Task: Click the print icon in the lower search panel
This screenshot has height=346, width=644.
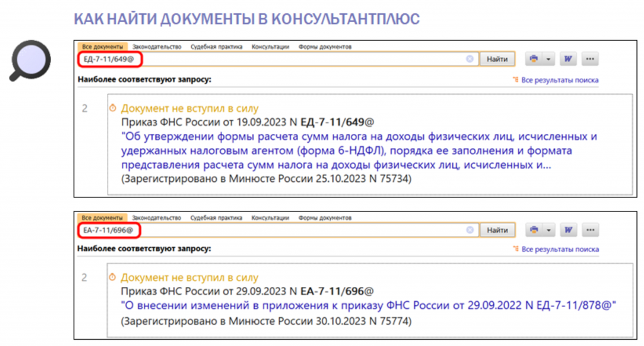Action: (533, 230)
